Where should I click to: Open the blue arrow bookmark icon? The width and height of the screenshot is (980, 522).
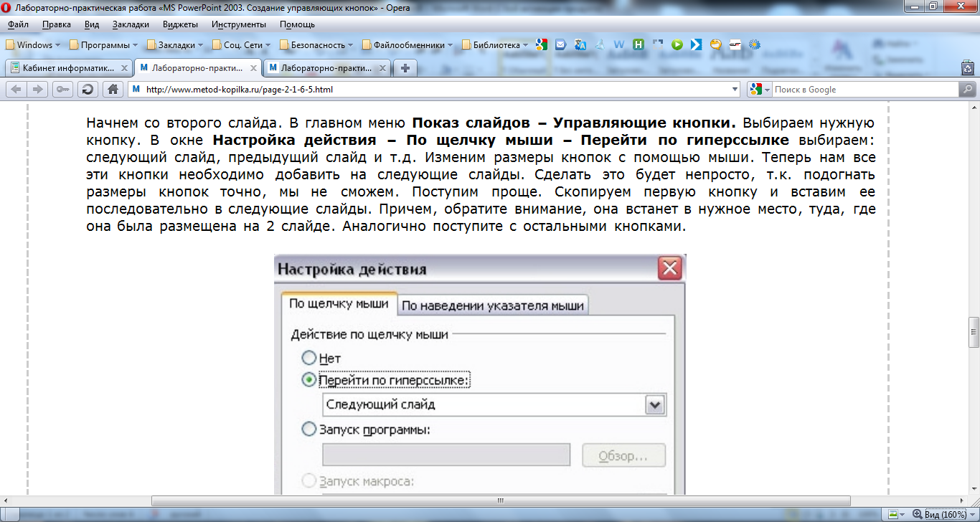pyautogui.click(x=696, y=44)
